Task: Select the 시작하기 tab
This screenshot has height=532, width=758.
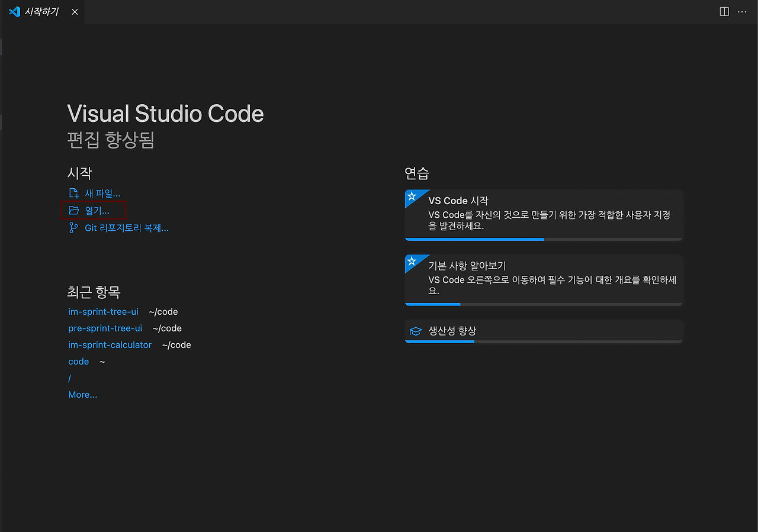Action: tap(43, 12)
